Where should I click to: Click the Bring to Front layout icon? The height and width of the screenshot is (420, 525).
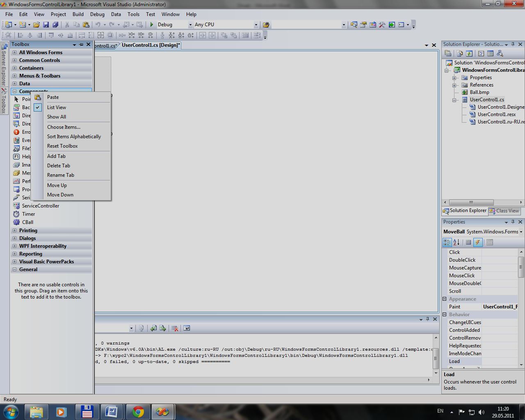(x=224, y=35)
